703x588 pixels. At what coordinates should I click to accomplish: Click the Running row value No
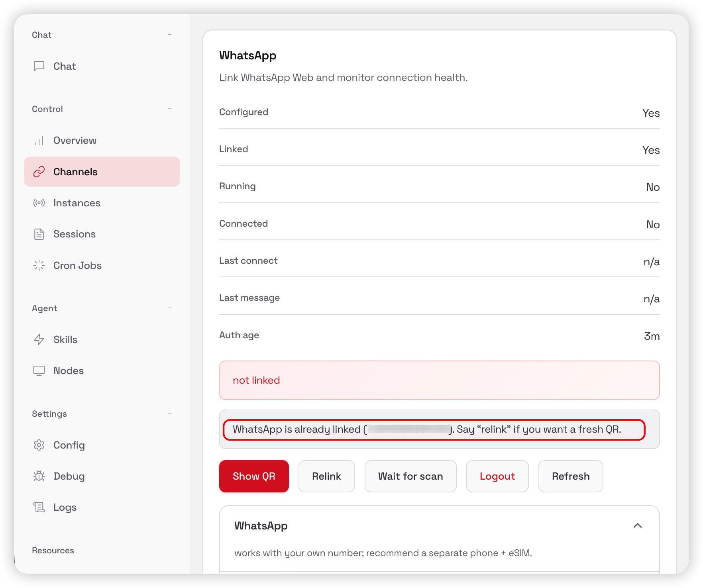pos(653,187)
